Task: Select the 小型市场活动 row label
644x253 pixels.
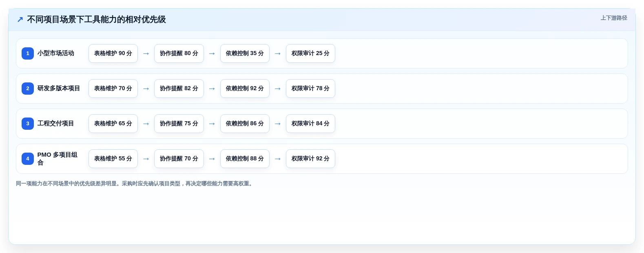Action: [x=56, y=53]
